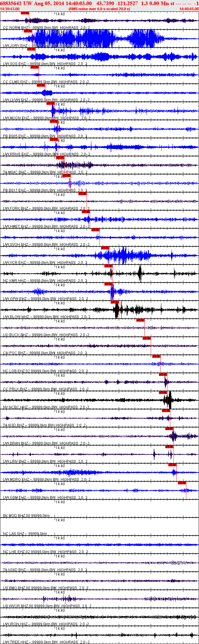This screenshot has width=199, height=644.
Task: Click the red pick flag on UW VCR trace
Action: [105, 248]
